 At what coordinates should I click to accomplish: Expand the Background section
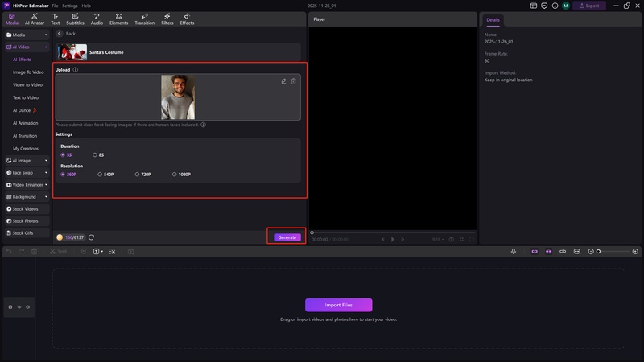(46, 197)
